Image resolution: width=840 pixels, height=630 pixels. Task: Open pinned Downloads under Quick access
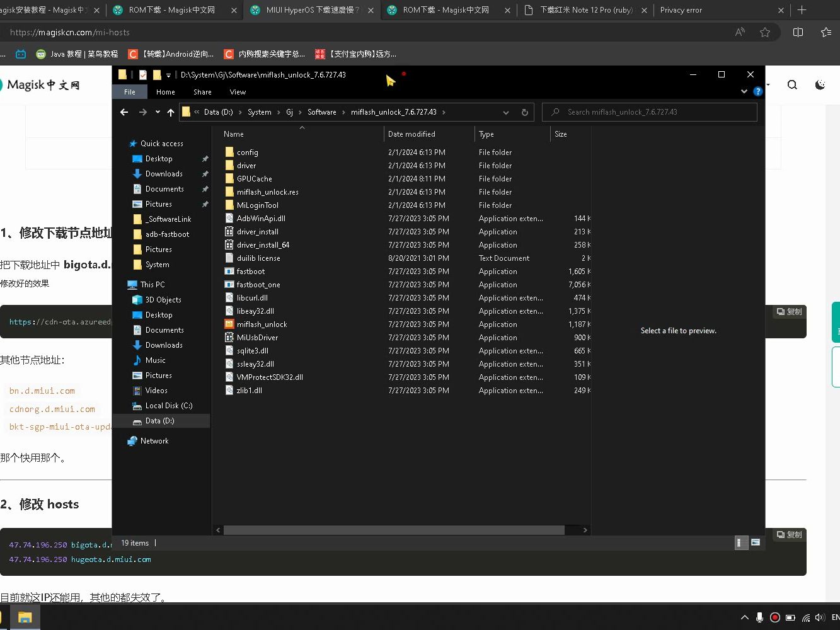click(164, 174)
